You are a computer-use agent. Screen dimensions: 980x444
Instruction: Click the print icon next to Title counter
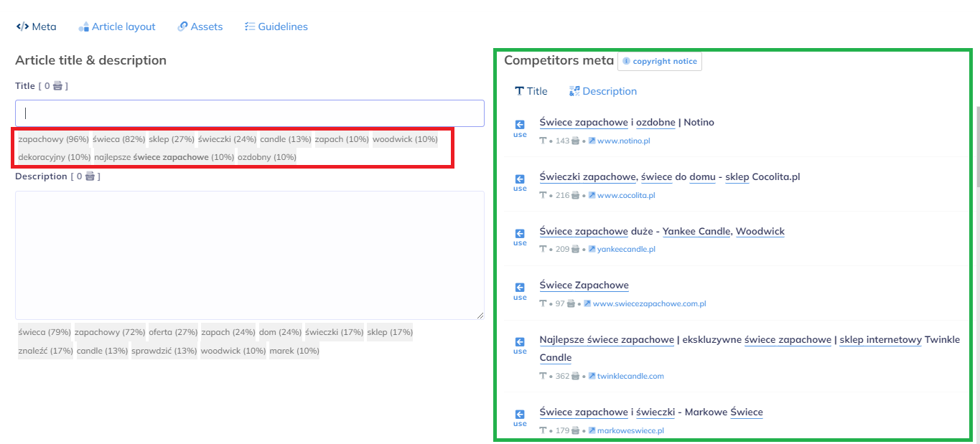58,86
